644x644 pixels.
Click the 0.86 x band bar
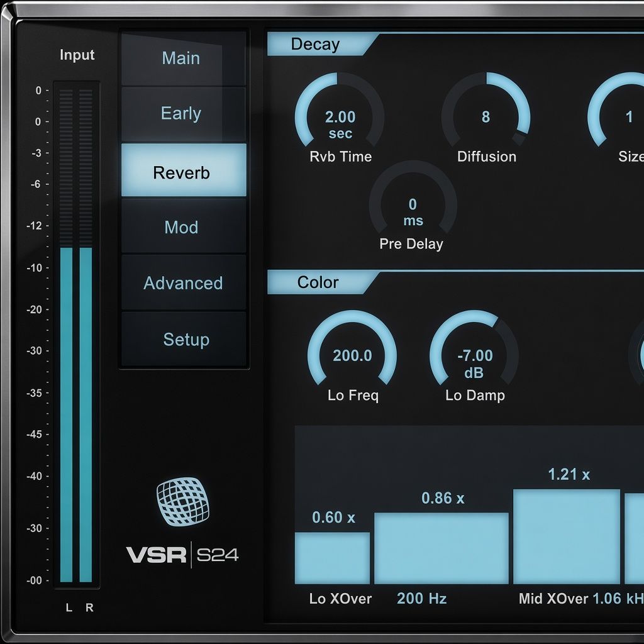click(441, 548)
